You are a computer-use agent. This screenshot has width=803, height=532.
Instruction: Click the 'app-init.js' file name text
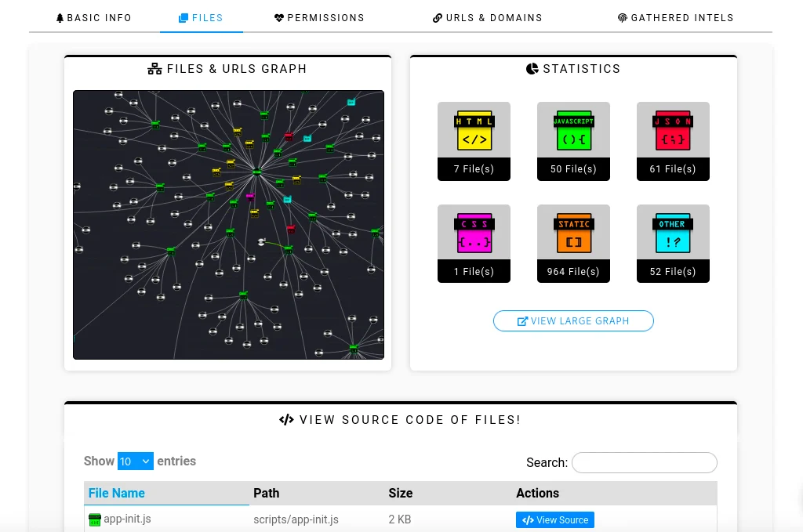(128, 519)
